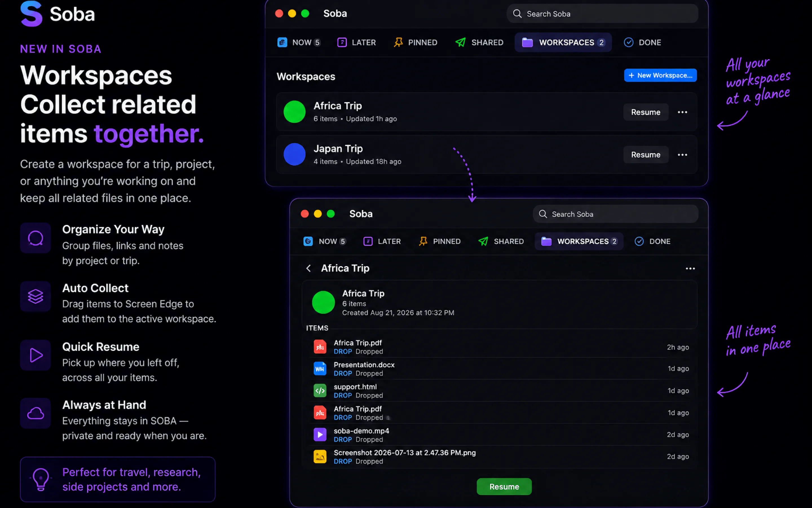Click the LATER tab icon in the Africa Trip detail window
This screenshot has width=812, height=508.
coord(368,241)
